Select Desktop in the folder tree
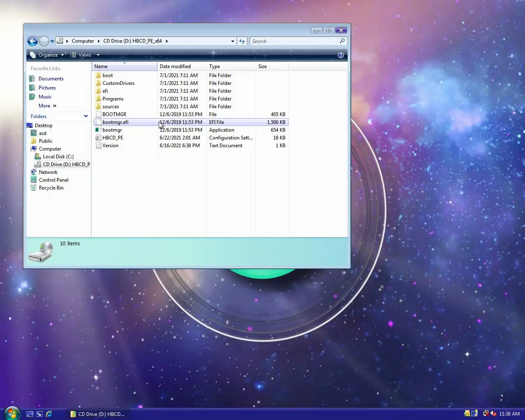Viewport: 525px width, 420px height. pos(43,126)
